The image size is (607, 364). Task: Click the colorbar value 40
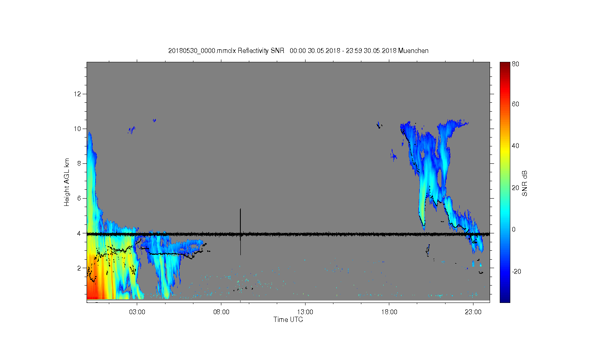click(x=516, y=146)
